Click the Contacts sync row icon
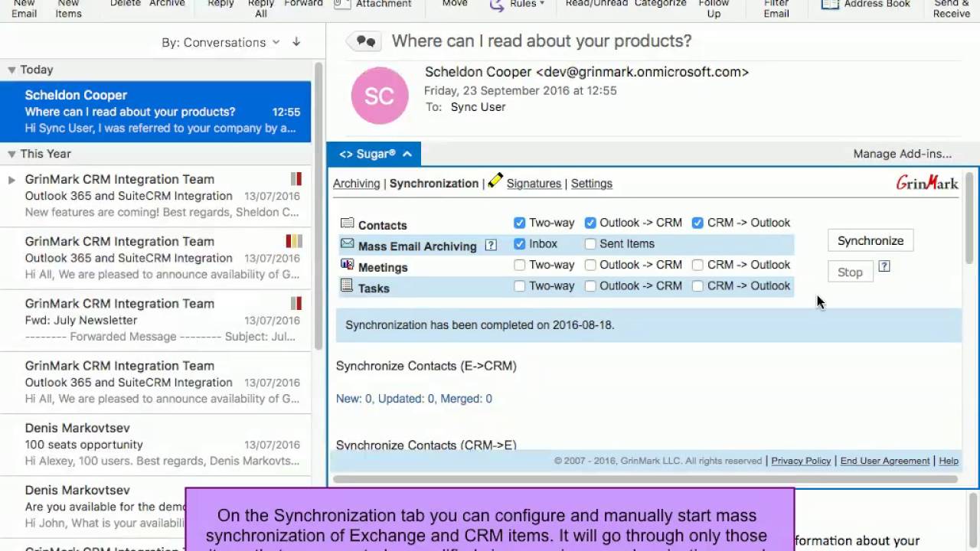Viewport: 980px width, 551px height. click(x=347, y=223)
